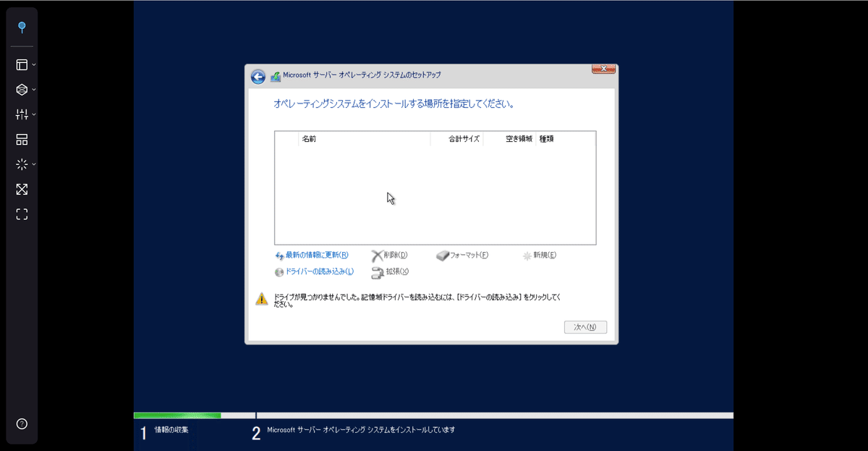The image size is (868, 451).
Task: Click the diagonal expand arrows sidebar icon
Action: (22, 189)
